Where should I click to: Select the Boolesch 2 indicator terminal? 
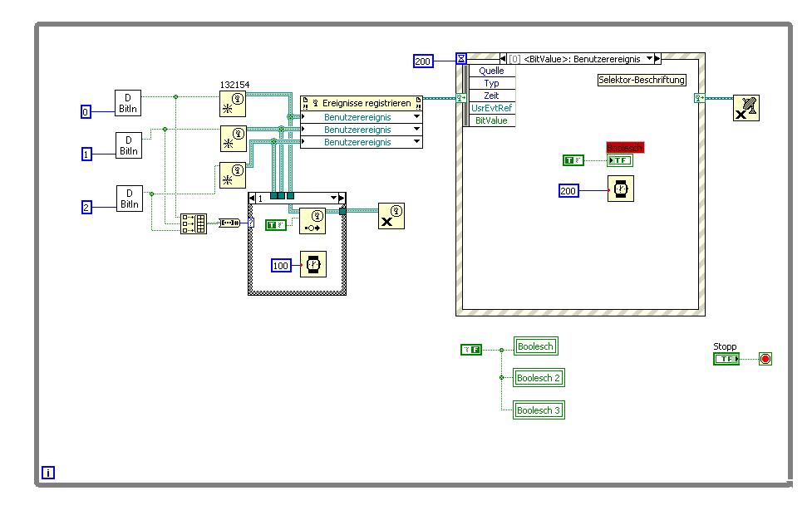[539, 378]
